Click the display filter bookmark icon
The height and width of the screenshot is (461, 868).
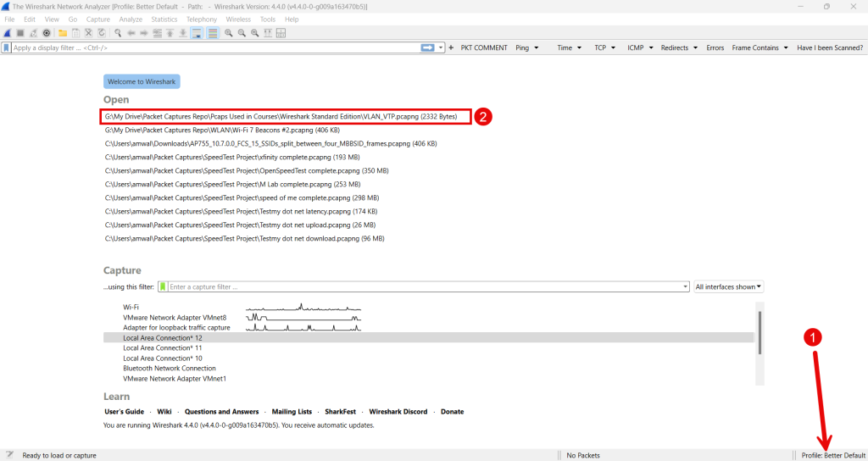(x=7, y=48)
